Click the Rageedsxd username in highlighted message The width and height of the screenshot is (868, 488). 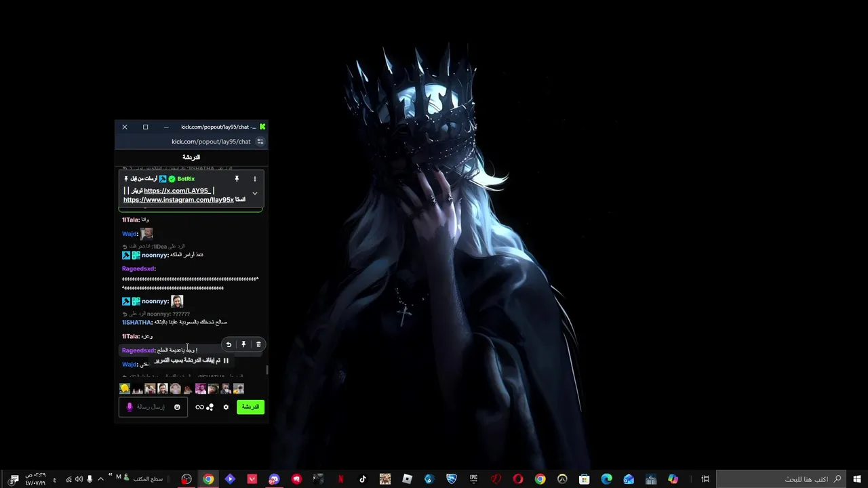pyautogui.click(x=138, y=350)
